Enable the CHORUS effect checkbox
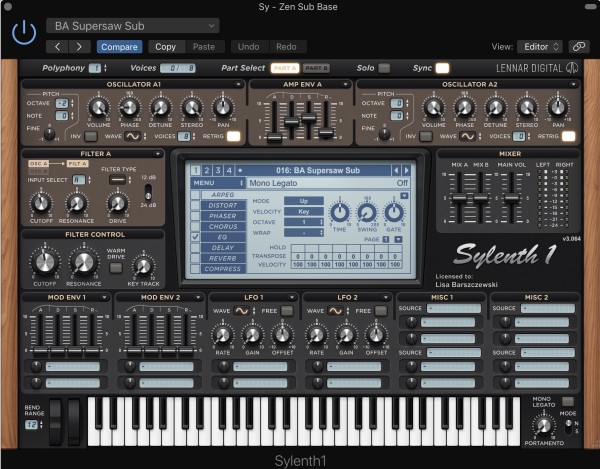Viewport: 600px width, 469px height. click(197, 227)
